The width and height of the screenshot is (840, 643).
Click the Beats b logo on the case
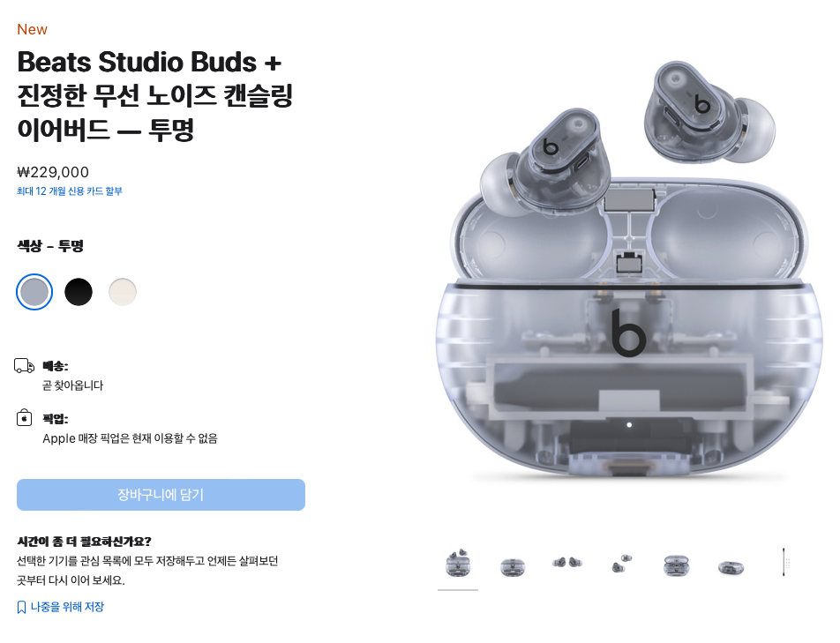(x=628, y=333)
